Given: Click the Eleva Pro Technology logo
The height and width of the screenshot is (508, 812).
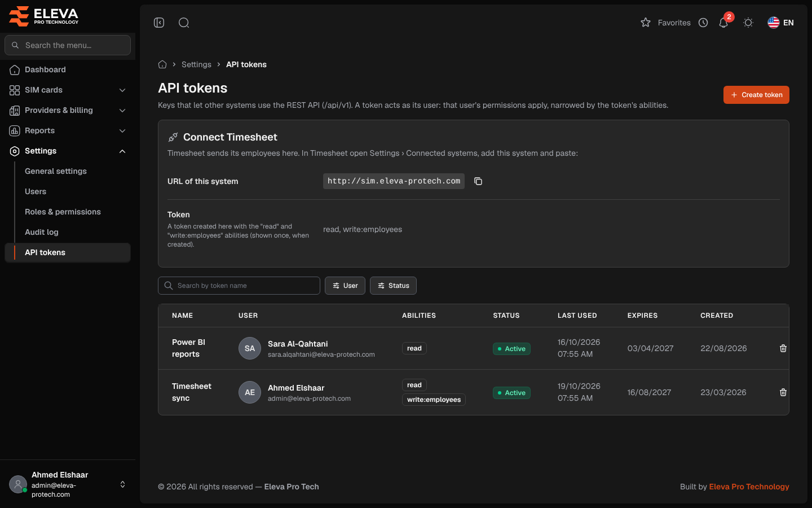Looking at the screenshot, I should pos(44,16).
